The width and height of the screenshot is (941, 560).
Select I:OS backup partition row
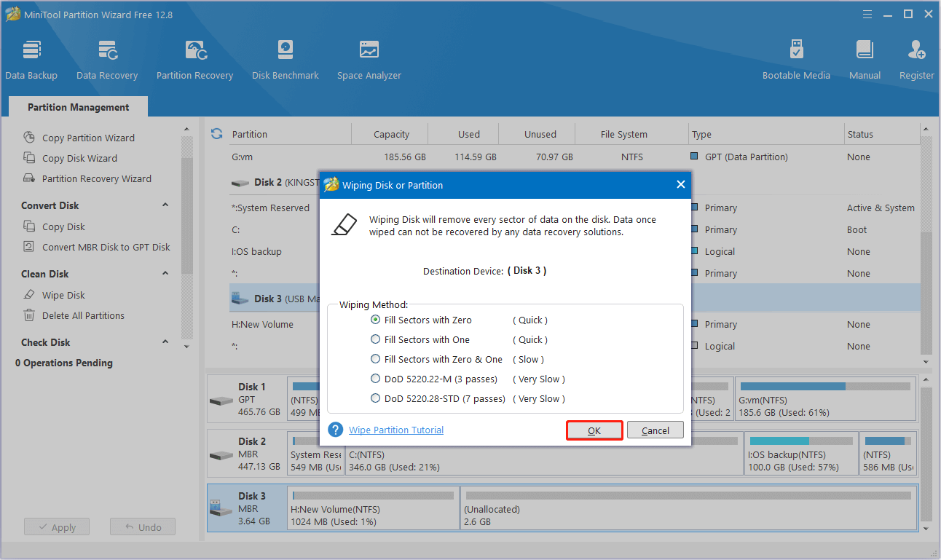tap(274, 251)
